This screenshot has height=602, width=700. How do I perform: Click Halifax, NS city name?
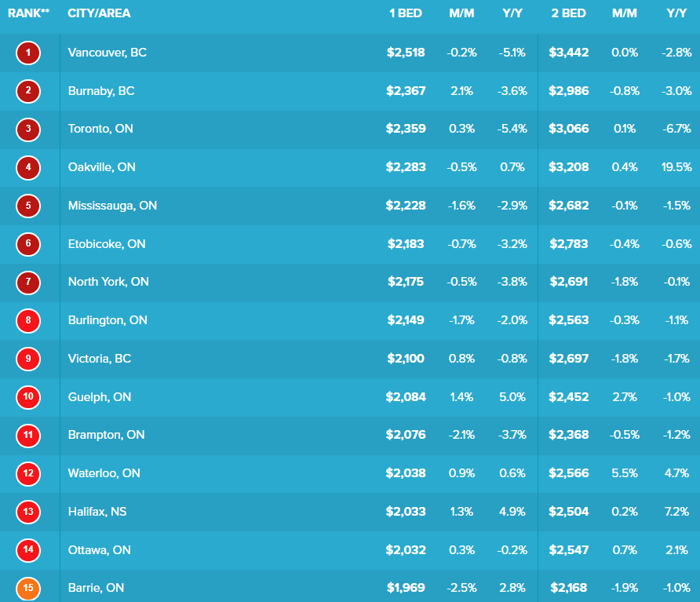[x=97, y=512]
